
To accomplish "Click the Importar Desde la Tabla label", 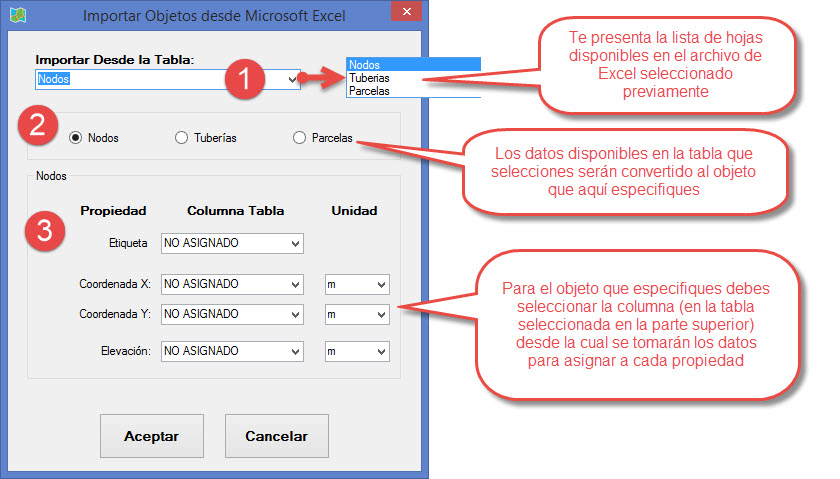I will coord(115,60).
